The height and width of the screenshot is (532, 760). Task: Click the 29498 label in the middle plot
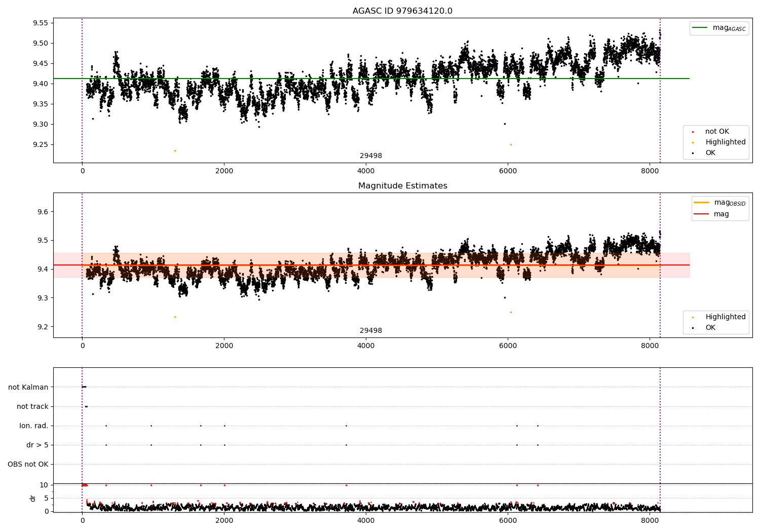(x=371, y=331)
